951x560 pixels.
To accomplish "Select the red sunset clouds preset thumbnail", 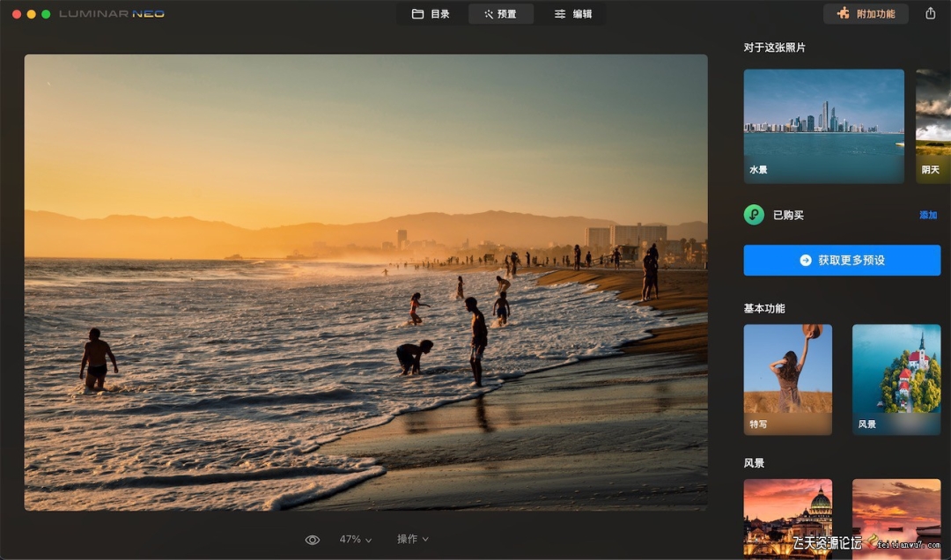I will (x=896, y=519).
